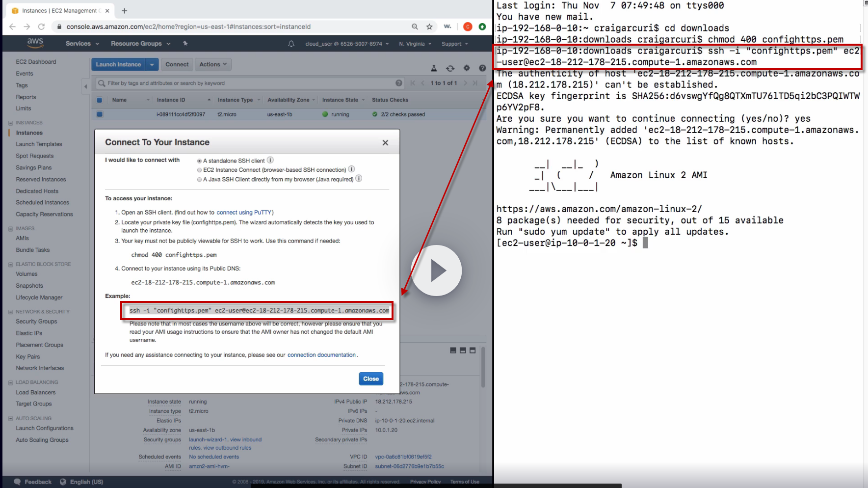Collapse the INSTANCES sidebar section
868x488 pixels.
(11, 123)
